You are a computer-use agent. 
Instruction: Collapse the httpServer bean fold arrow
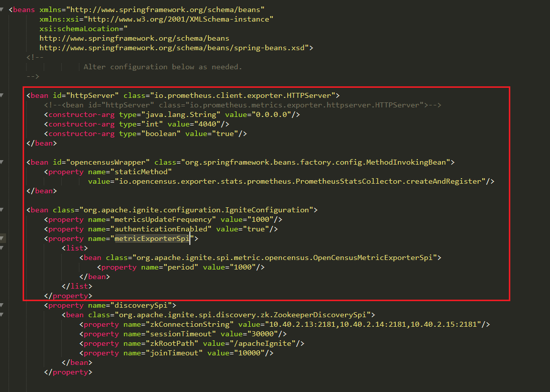tap(3, 95)
